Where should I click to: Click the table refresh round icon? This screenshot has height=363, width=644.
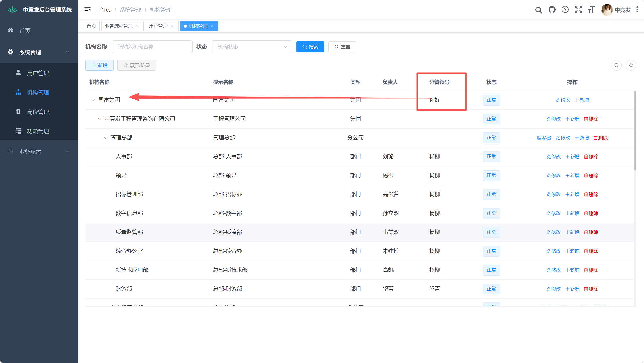[x=631, y=65]
